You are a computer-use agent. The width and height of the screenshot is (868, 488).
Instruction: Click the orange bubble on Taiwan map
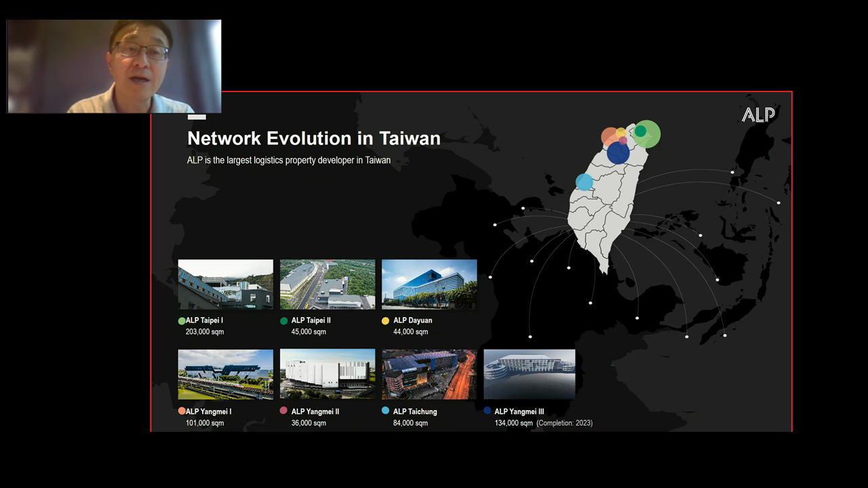pos(611,136)
